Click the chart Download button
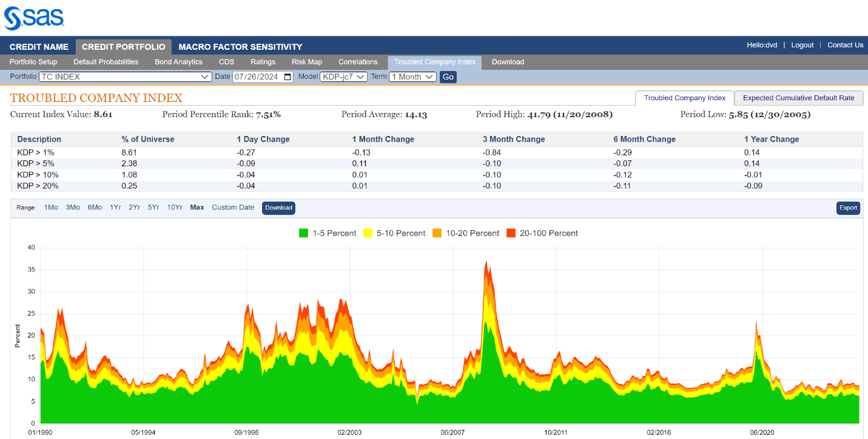868x439 pixels. (278, 208)
